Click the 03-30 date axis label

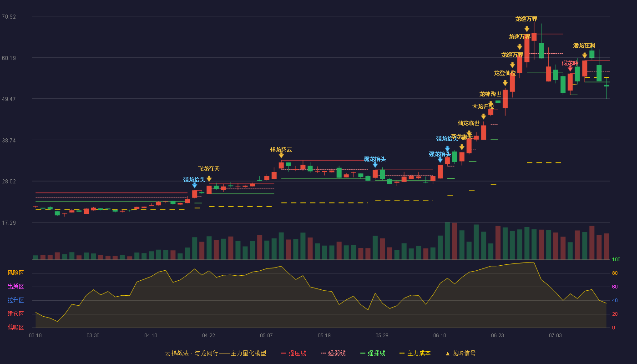tap(93, 335)
